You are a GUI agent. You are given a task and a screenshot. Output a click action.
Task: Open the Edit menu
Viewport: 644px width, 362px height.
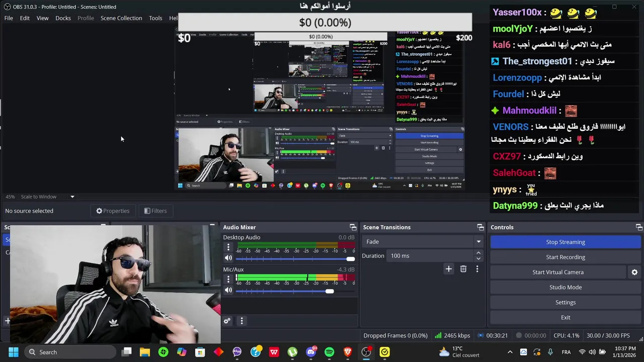click(25, 18)
